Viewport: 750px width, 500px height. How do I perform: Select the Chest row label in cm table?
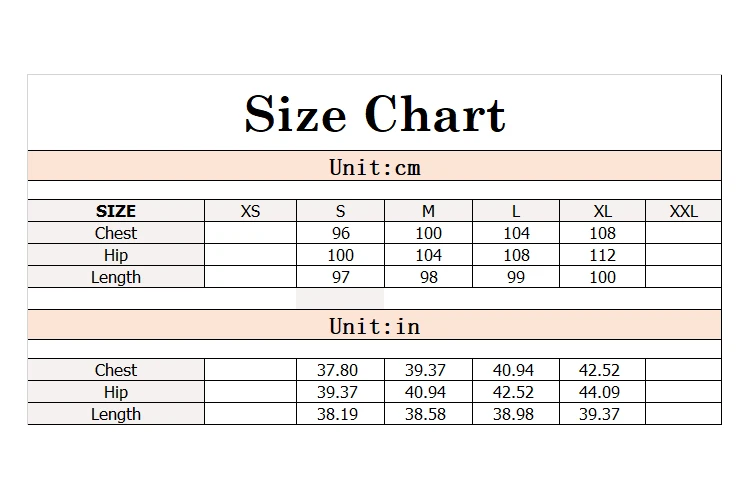tap(116, 233)
